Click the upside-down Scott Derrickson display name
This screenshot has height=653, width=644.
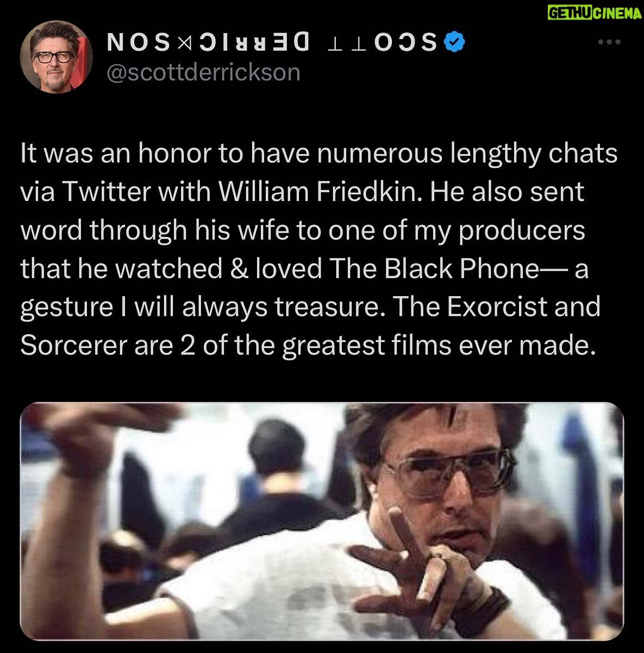point(272,42)
